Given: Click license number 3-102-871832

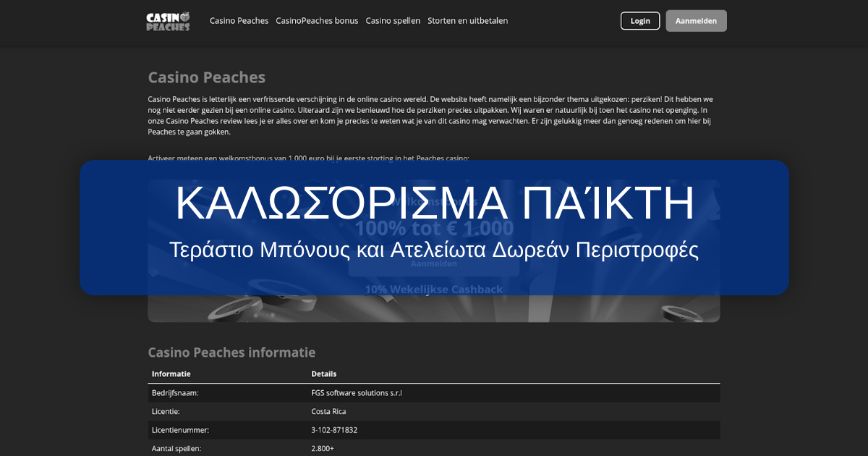Looking at the screenshot, I should pos(334,430).
